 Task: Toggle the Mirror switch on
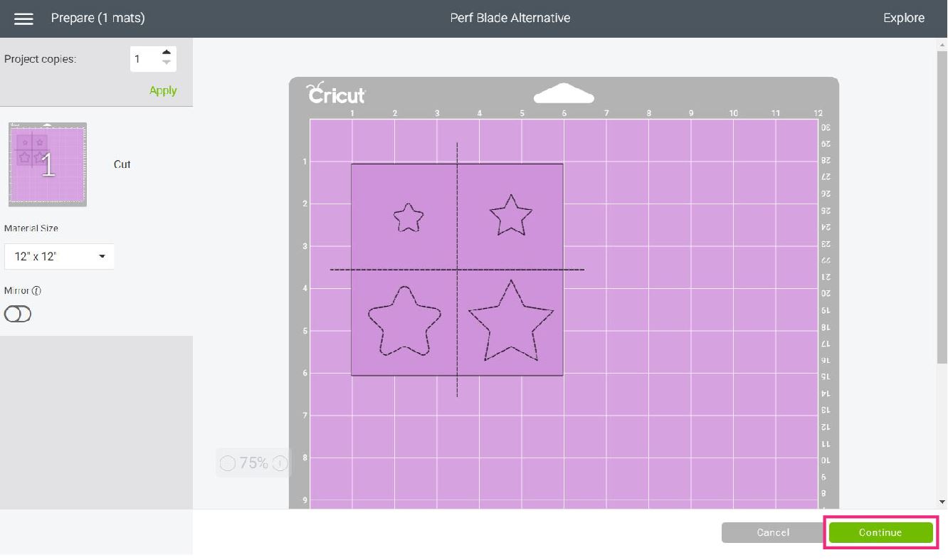click(18, 314)
